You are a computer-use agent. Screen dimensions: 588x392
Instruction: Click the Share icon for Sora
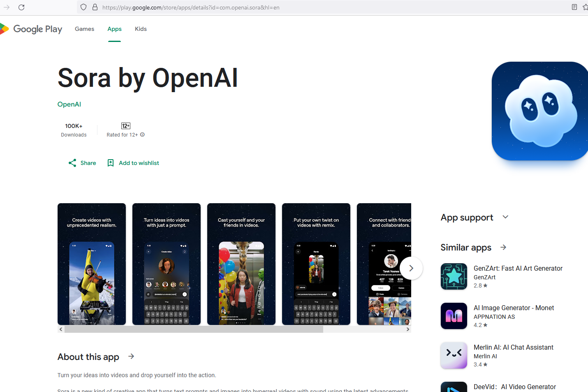point(72,162)
